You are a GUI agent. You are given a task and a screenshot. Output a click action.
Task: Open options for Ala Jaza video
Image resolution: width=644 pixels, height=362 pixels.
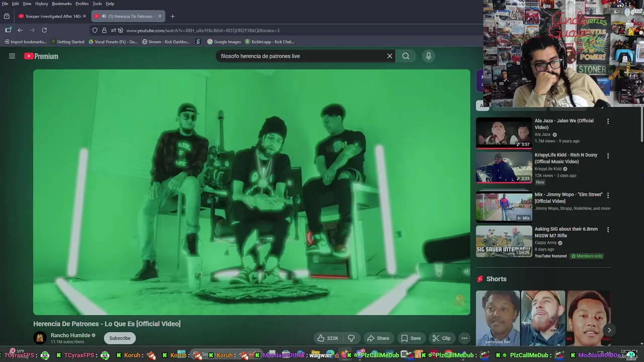[608, 121]
